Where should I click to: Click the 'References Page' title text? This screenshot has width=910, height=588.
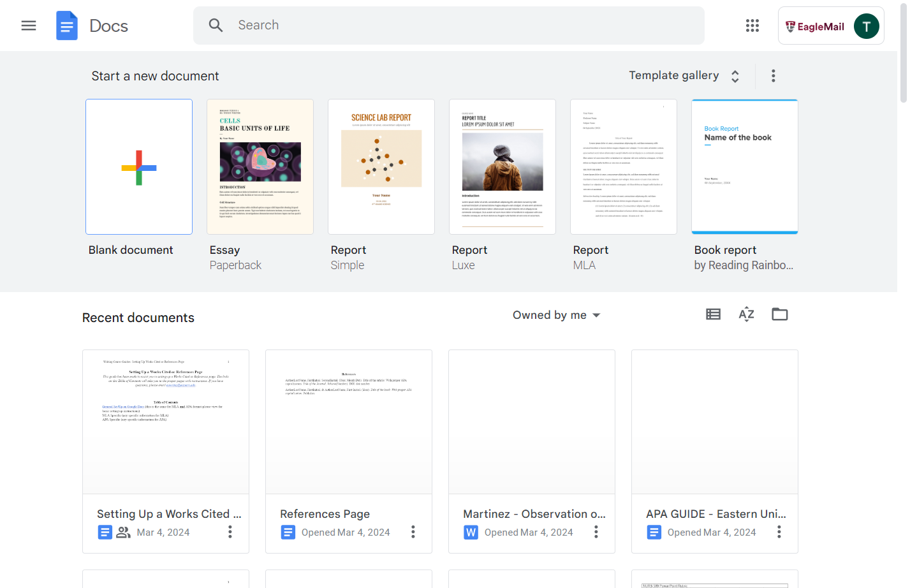(325, 514)
